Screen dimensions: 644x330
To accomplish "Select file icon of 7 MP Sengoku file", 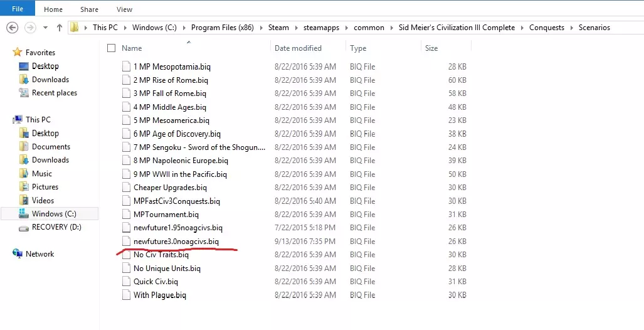I will click(126, 147).
